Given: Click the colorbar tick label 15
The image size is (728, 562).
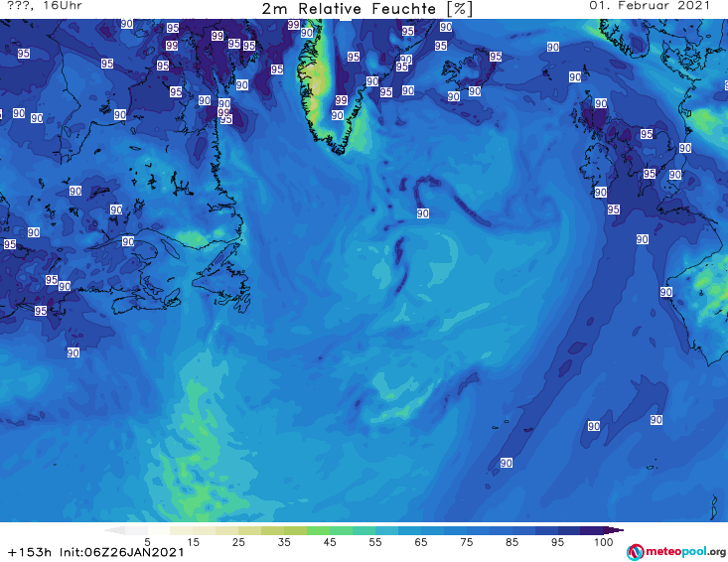Looking at the screenshot, I should click(x=193, y=542).
